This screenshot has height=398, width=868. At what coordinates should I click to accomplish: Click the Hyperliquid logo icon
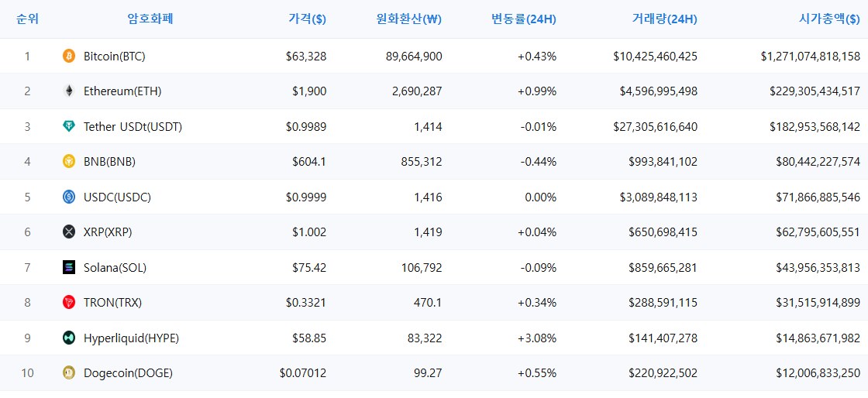69,338
